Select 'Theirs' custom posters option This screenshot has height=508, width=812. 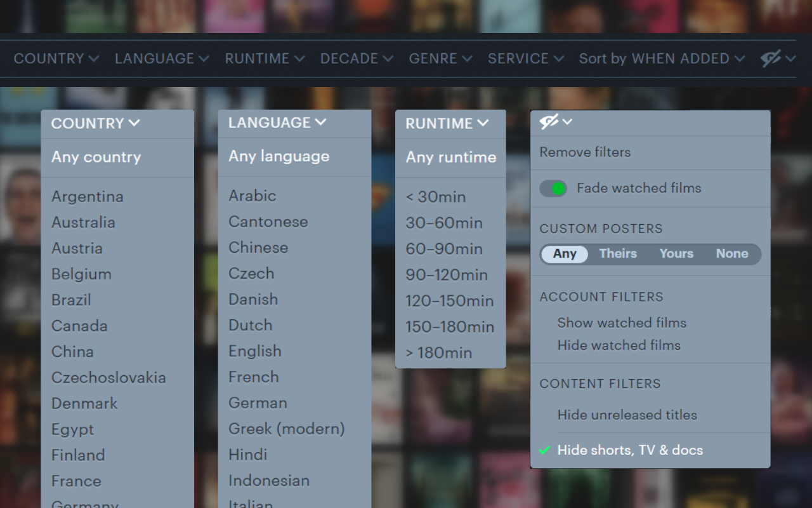[618, 254]
